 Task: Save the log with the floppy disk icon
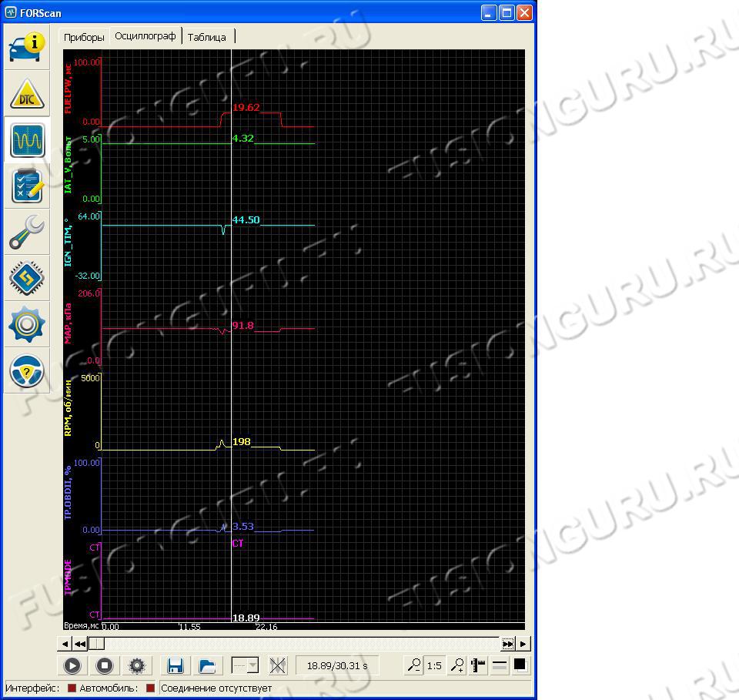click(x=176, y=665)
